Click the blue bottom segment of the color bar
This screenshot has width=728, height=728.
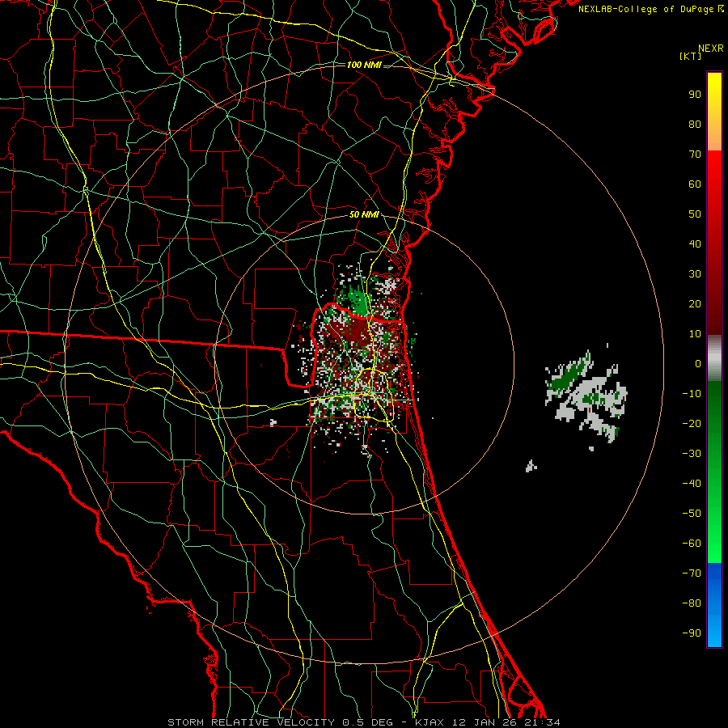714,605
